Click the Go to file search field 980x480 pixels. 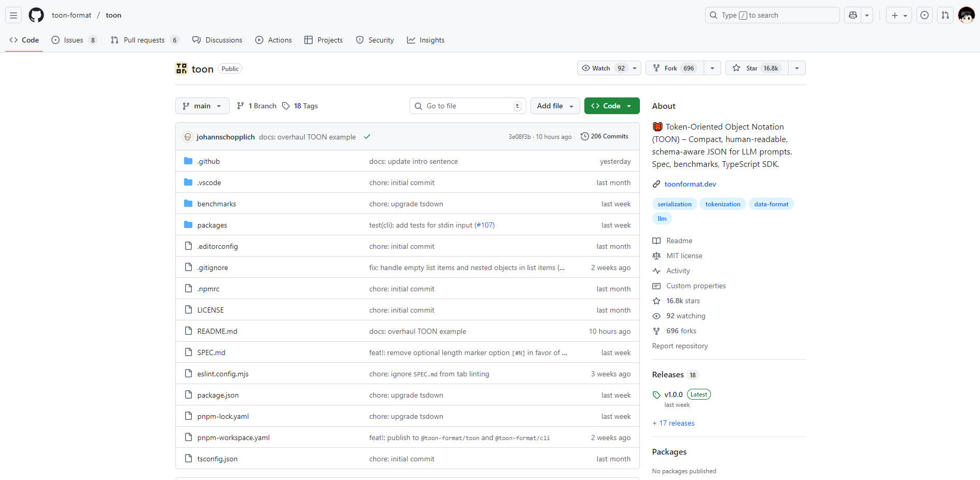point(467,106)
